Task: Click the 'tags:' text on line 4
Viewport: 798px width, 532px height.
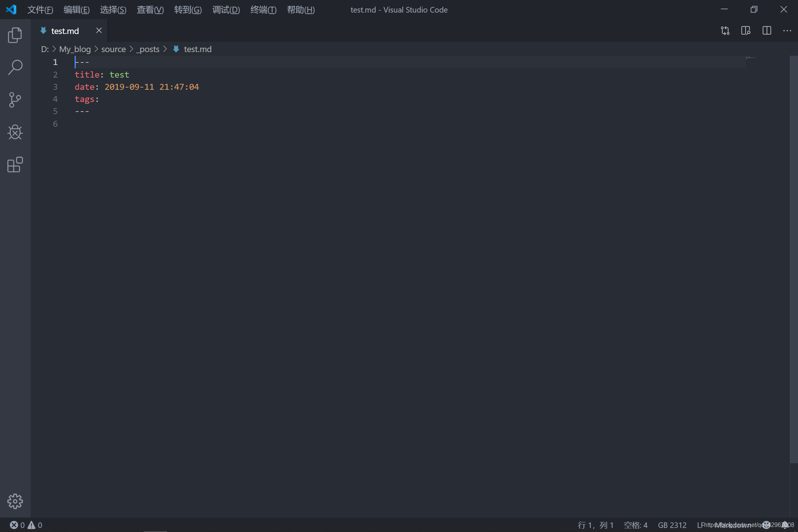Action: coord(87,99)
